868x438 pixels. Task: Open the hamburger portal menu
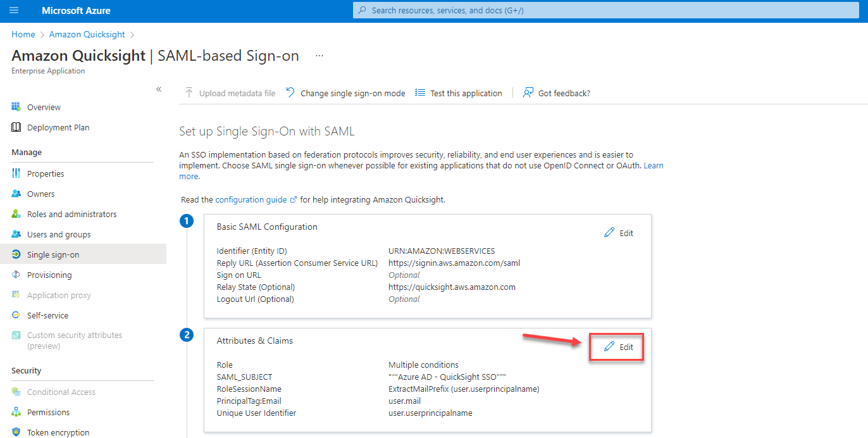[x=14, y=11]
